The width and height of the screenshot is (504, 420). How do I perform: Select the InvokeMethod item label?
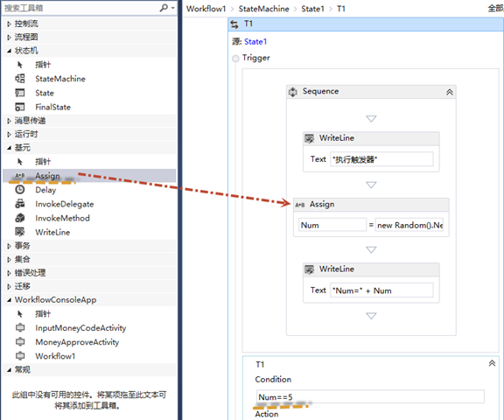point(62,218)
